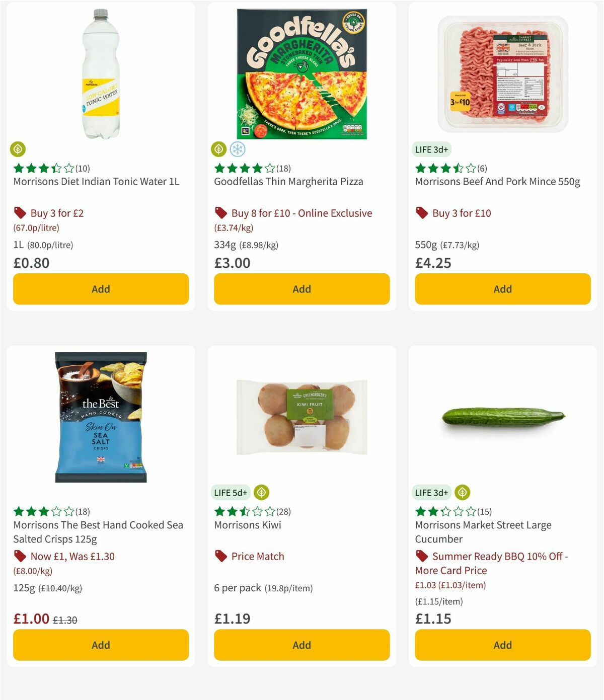Click the leaf icon next to LIFE 5d+ on Kiwi
Screen dimensions: 604x700
[262, 493]
